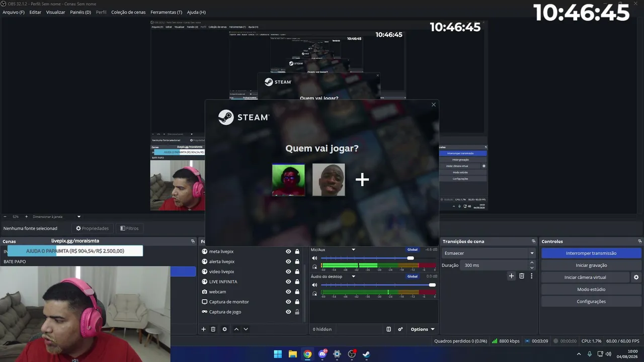Click the camera icon of the webcam source
644x362 pixels.
[205, 292]
